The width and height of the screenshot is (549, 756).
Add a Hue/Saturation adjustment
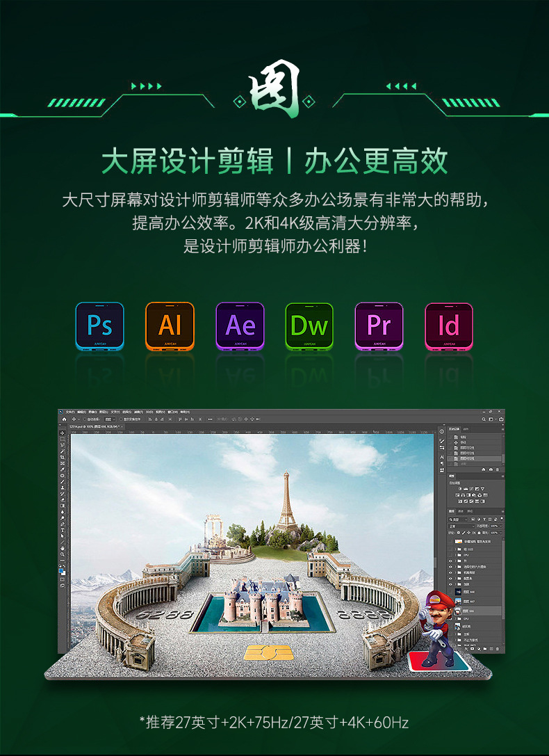[457, 495]
